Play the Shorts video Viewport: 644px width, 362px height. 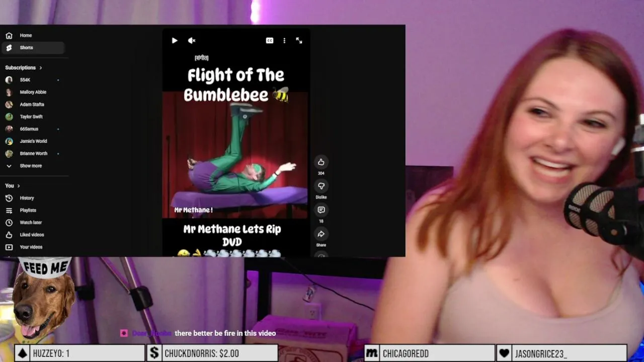pos(175,41)
